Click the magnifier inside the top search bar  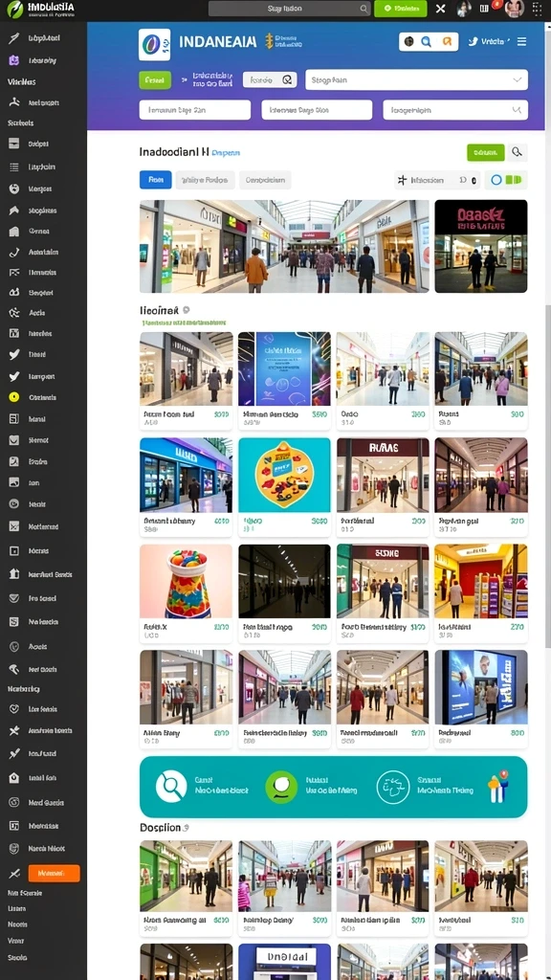coord(364,9)
